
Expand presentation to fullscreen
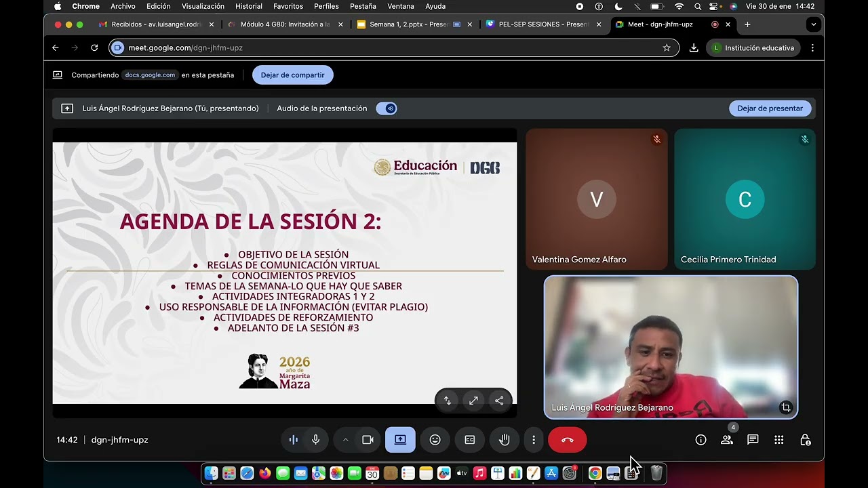pos(473,401)
